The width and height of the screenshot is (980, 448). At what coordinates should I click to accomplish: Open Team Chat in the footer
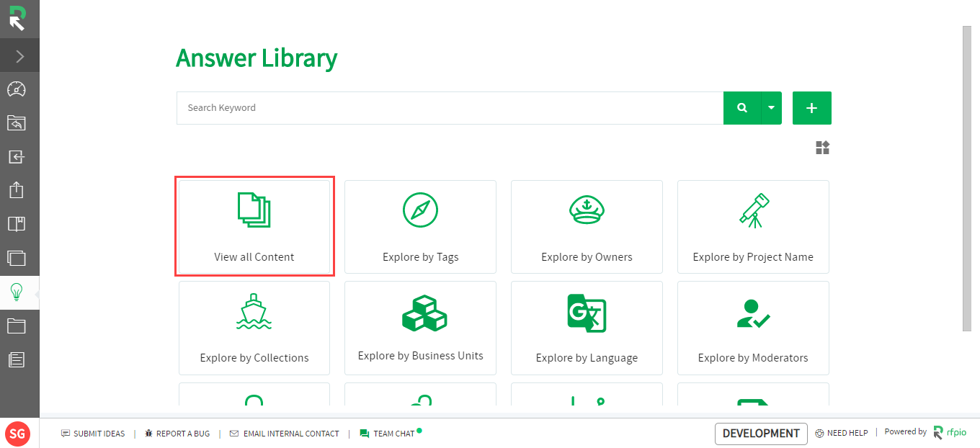pyautogui.click(x=388, y=434)
